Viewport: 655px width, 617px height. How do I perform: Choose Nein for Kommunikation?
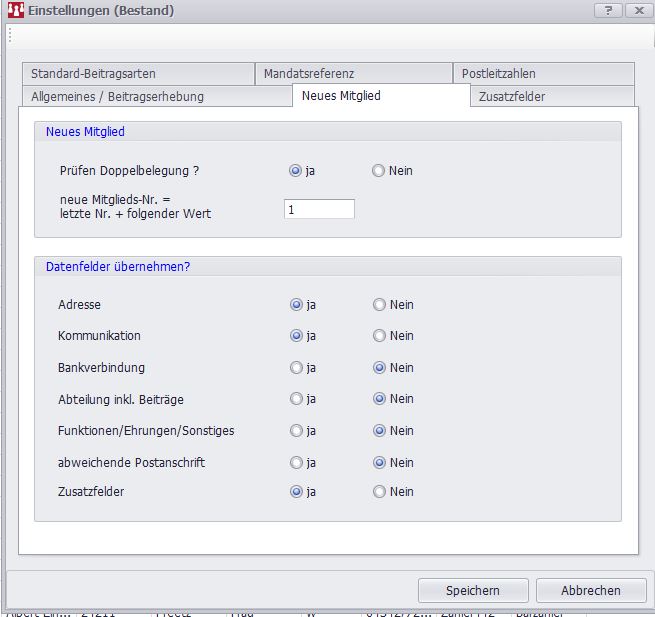coord(378,336)
